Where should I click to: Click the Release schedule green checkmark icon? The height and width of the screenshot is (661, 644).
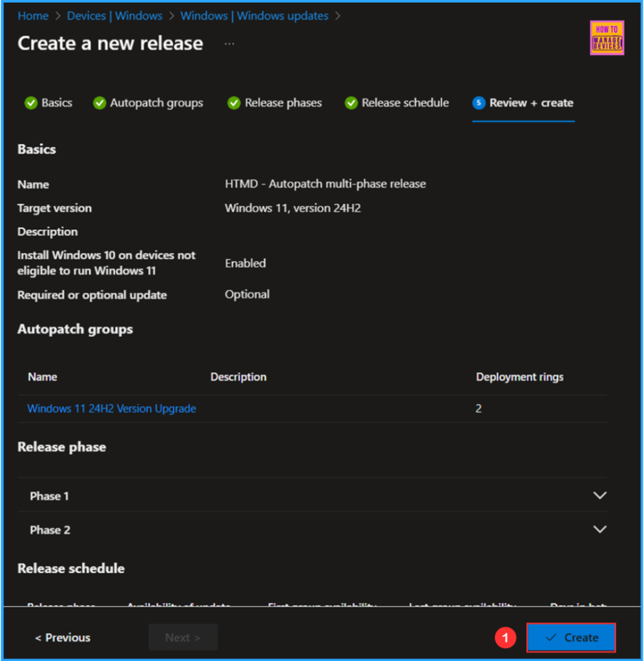click(x=351, y=103)
